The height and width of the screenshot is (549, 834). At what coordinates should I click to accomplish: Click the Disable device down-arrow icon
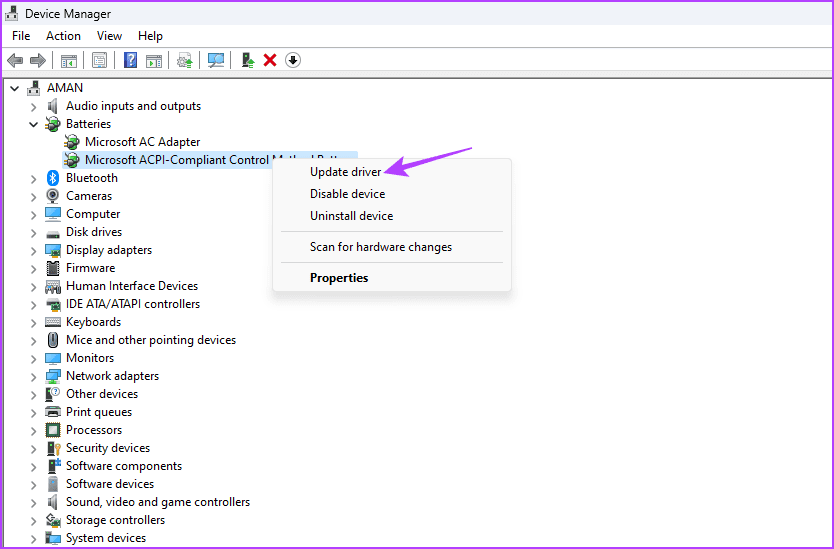[293, 60]
